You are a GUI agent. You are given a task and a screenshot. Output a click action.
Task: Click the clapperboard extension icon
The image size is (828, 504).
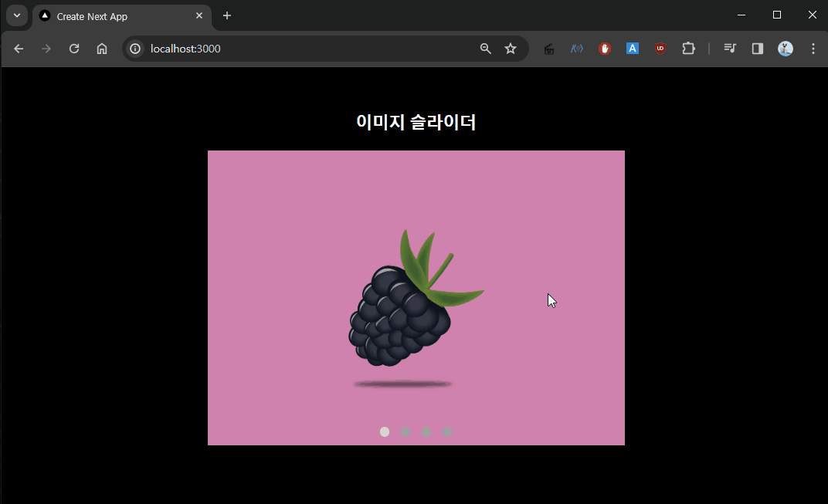pyautogui.click(x=549, y=49)
